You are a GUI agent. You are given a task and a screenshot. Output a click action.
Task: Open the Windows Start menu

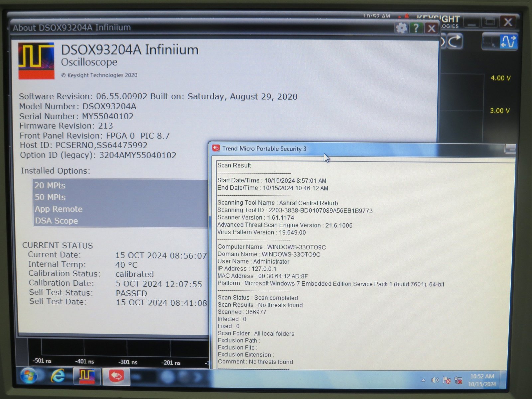point(29,376)
